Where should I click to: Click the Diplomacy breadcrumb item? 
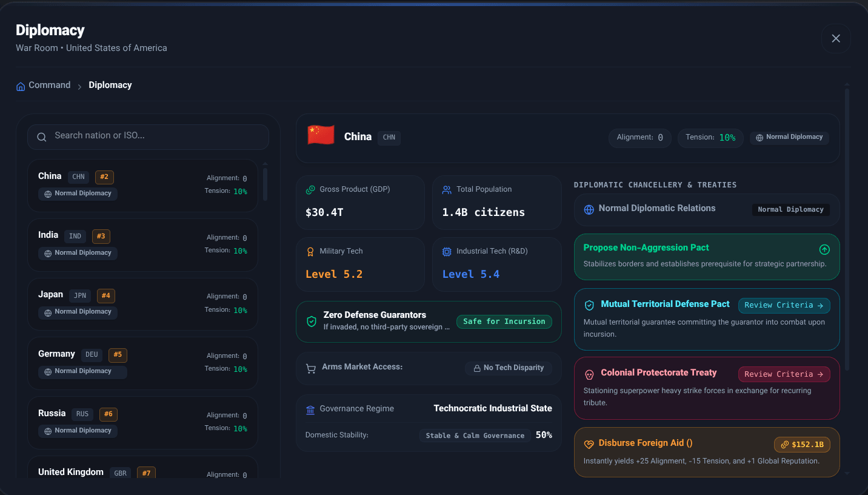tap(110, 85)
